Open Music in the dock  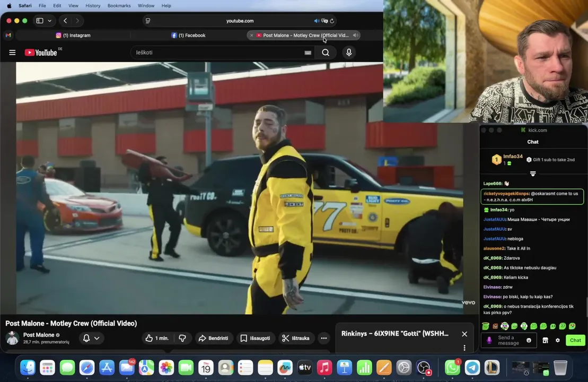click(324, 368)
